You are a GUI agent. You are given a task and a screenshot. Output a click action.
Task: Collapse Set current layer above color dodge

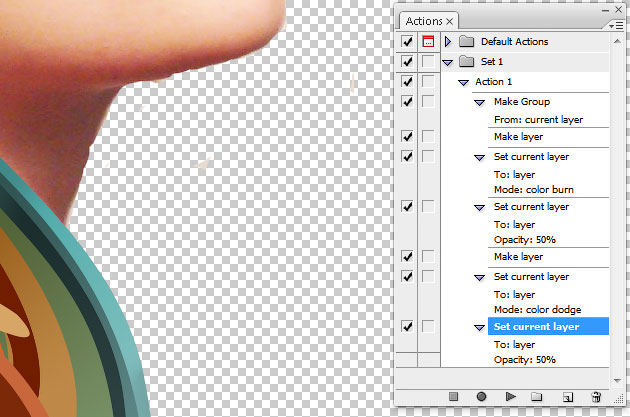coord(479,278)
